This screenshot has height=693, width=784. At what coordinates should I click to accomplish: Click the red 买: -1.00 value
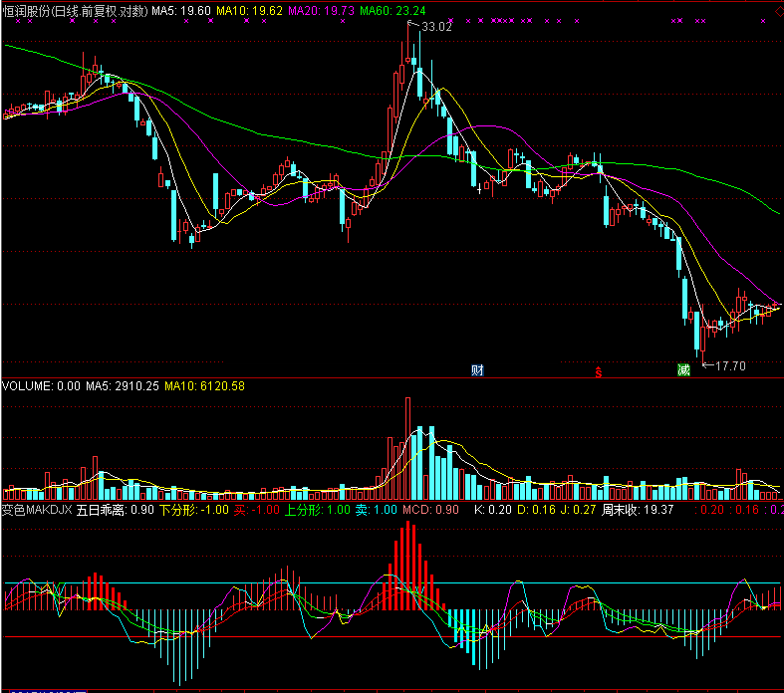257,510
